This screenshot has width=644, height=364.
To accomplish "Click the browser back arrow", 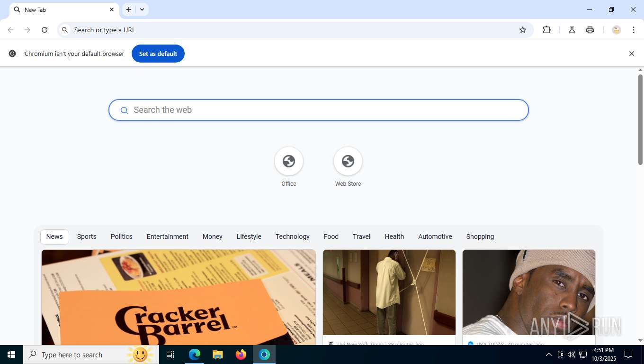I will coord(10,30).
